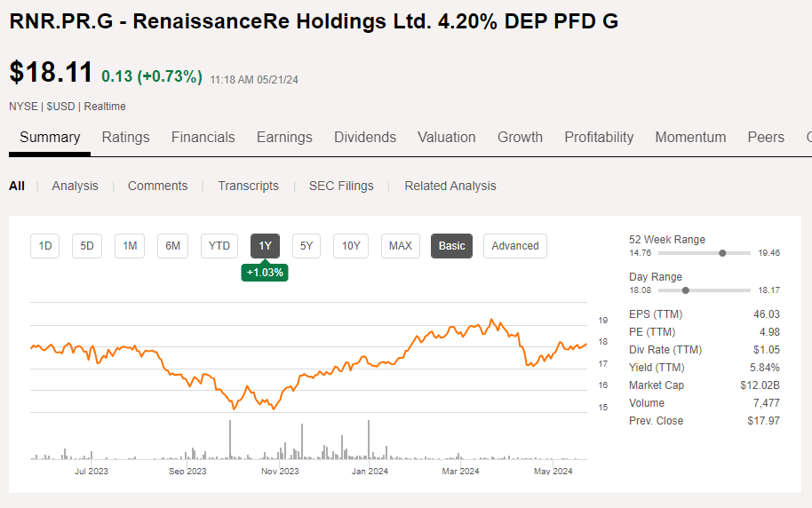Click the Div Rate value $1.05
812x508 pixels.
point(767,350)
